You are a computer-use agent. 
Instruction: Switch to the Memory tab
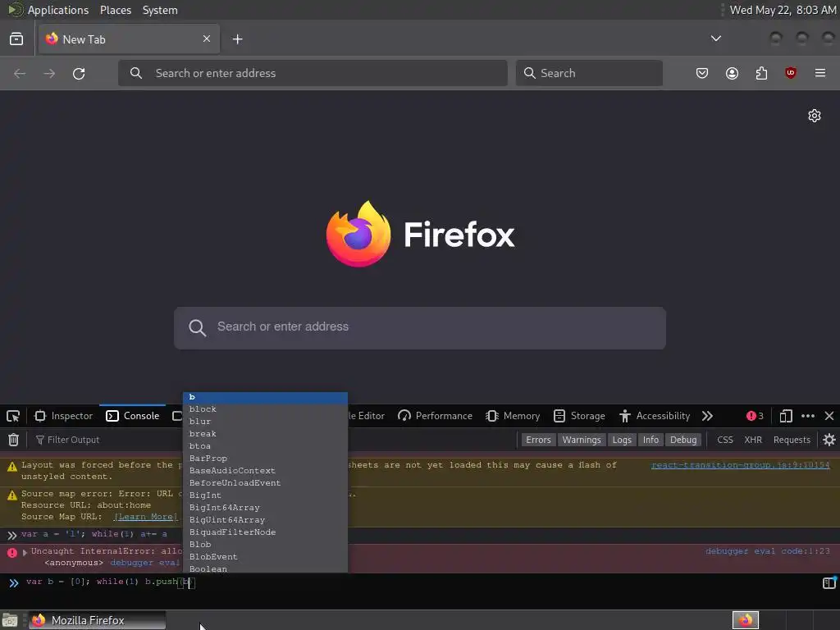click(513, 416)
